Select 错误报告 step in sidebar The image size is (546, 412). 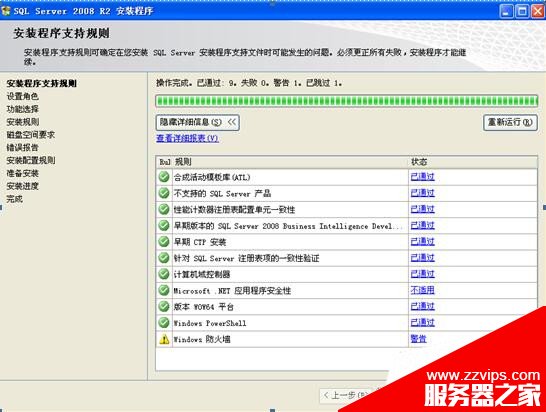[22, 148]
